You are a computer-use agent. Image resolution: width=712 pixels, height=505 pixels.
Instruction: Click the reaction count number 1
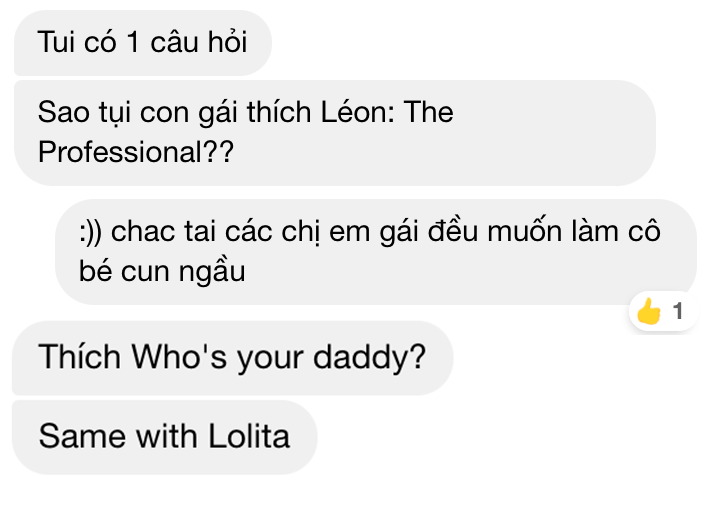pyautogui.click(x=677, y=313)
